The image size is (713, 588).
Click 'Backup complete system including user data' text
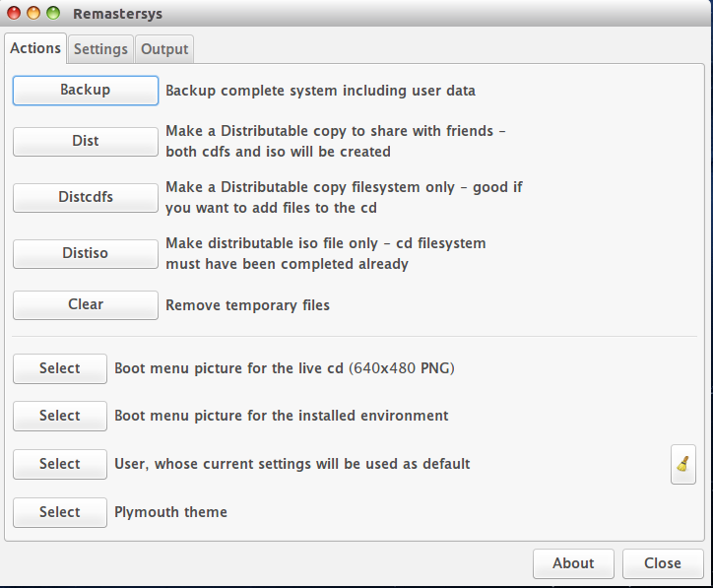tap(320, 91)
